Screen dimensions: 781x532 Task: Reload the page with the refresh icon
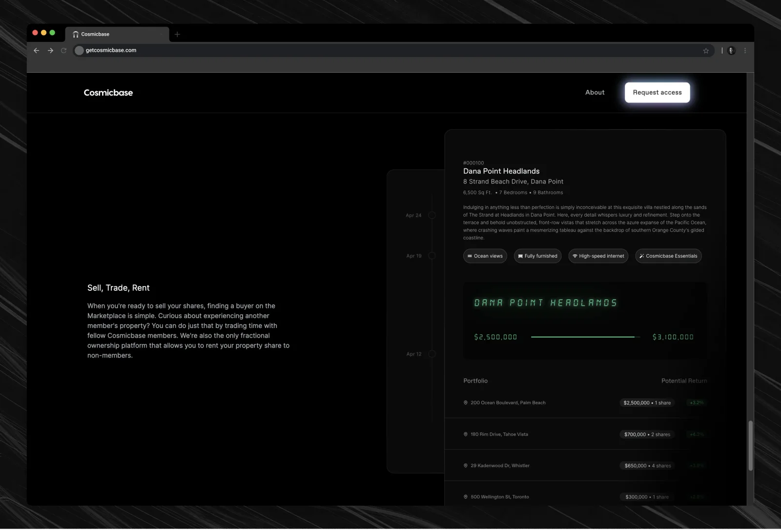coord(63,51)
